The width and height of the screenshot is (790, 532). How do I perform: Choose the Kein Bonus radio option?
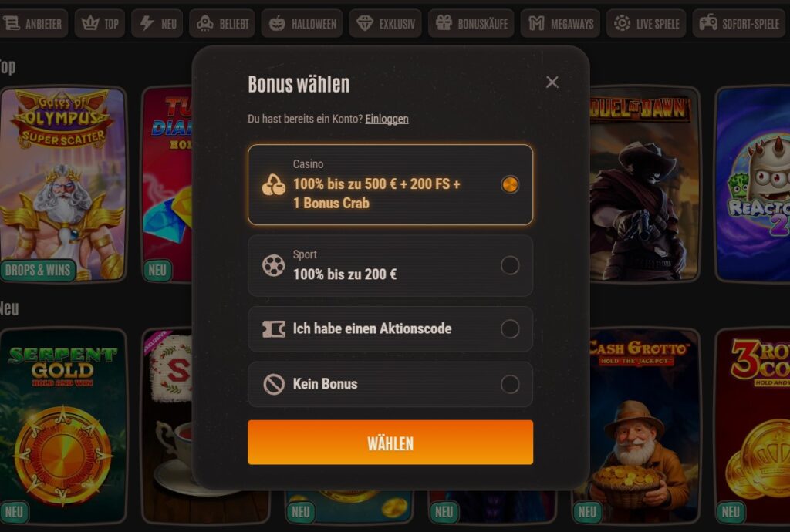click(510, 384)
